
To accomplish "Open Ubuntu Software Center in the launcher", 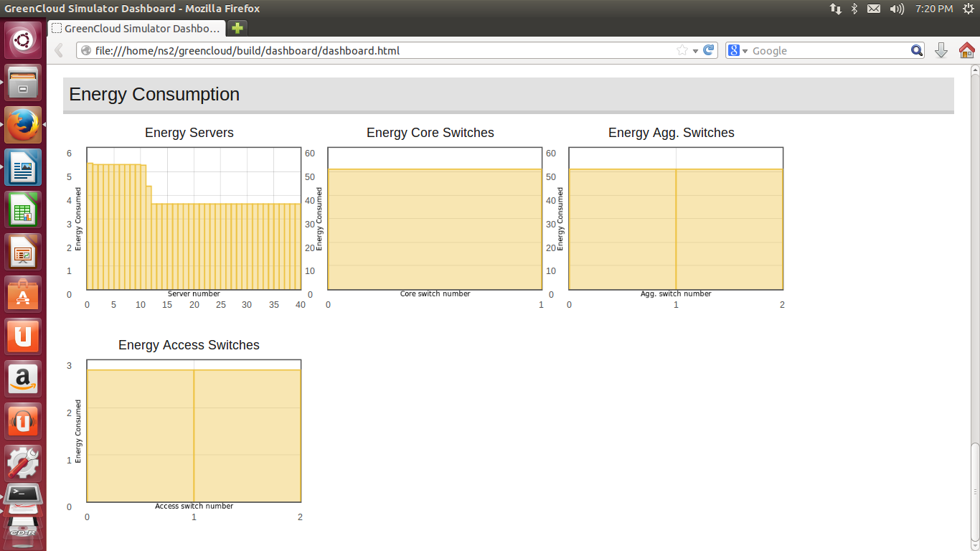I will (23, 294).
